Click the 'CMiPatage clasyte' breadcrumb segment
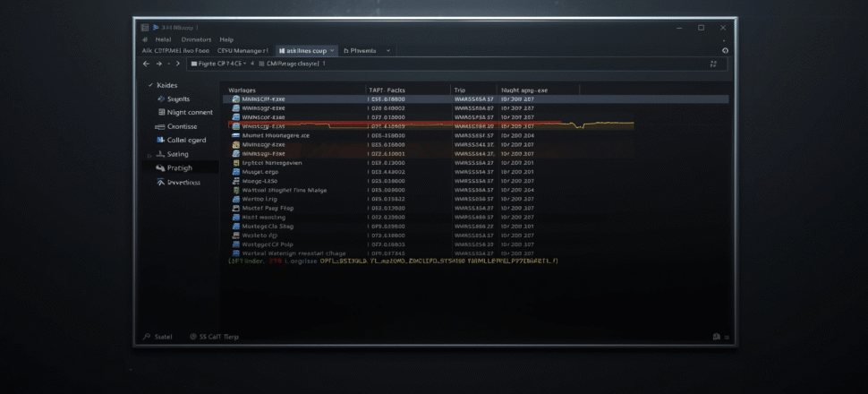 (x=293, y=64)
